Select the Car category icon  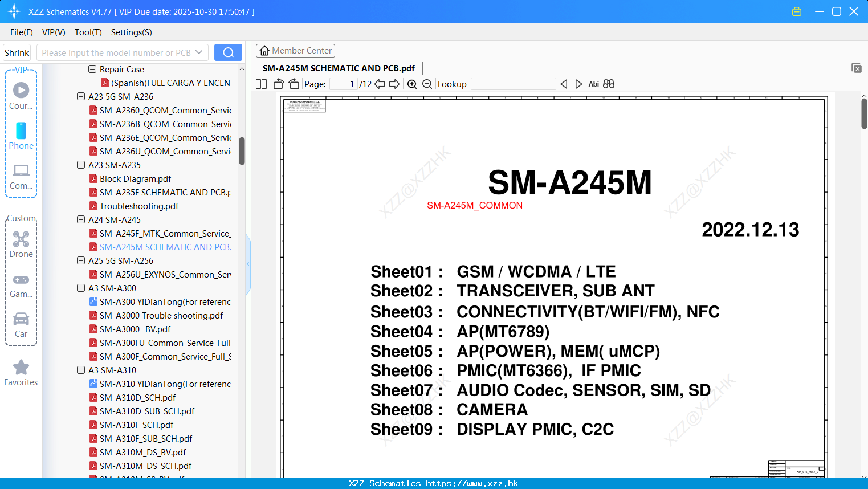(21, 325)
